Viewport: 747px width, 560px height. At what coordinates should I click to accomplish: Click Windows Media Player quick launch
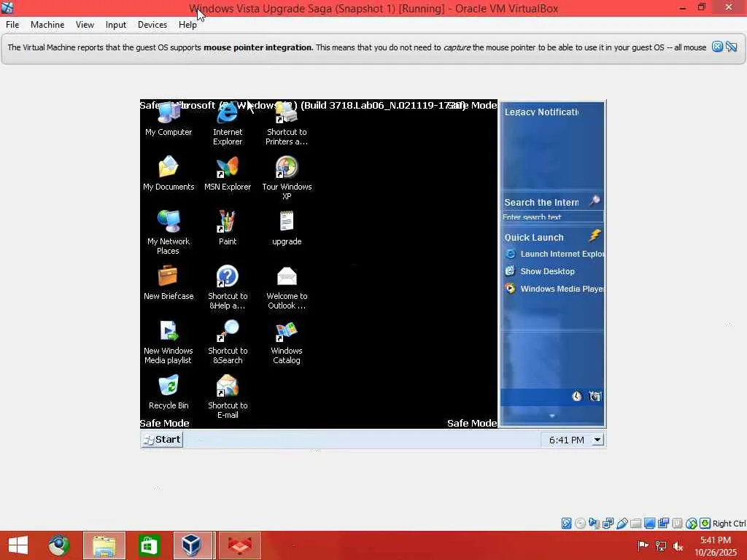point(555,289)
